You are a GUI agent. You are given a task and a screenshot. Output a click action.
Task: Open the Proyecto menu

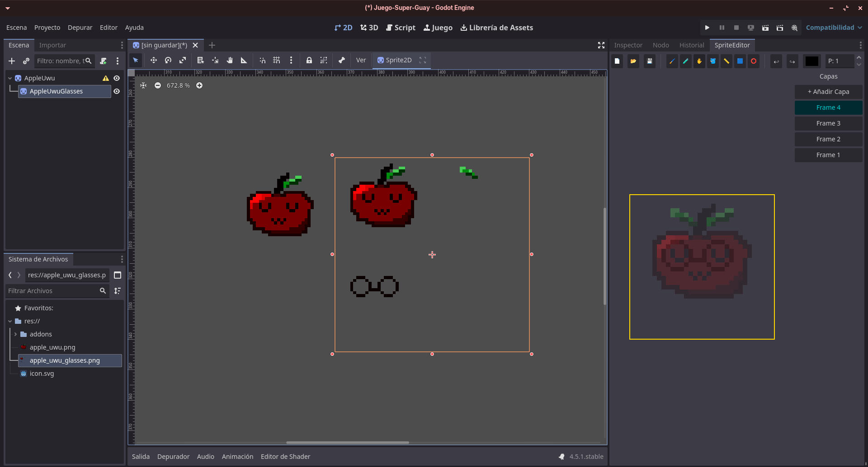click(x=47, y=28)
